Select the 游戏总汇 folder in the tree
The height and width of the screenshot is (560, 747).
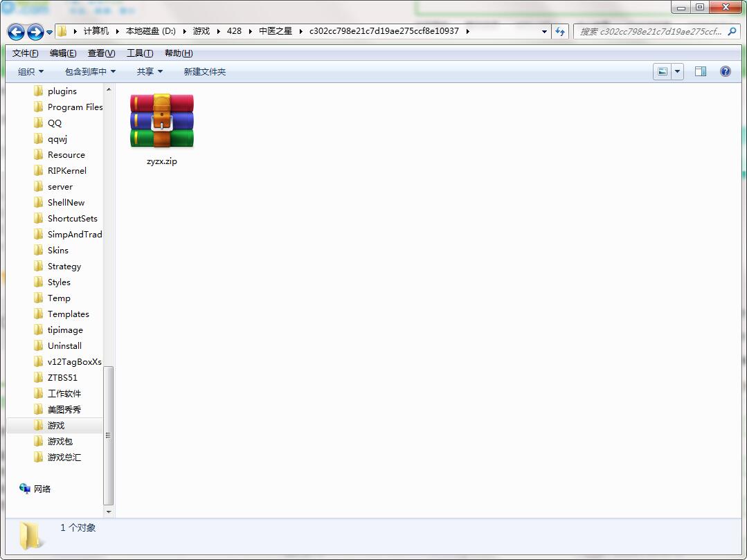point(57,457)
